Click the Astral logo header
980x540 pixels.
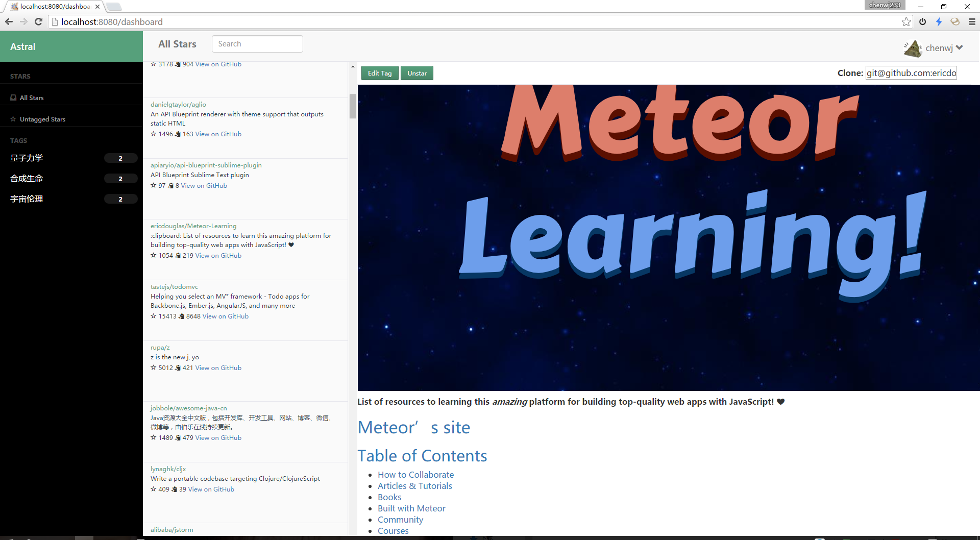pyautogui.click(x=71, y=46)
